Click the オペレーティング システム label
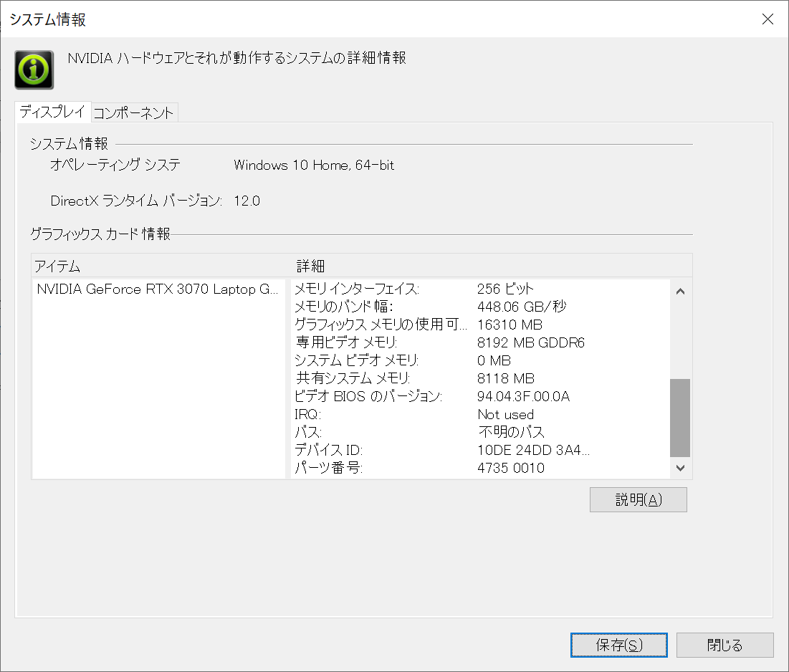 [115, 165]
